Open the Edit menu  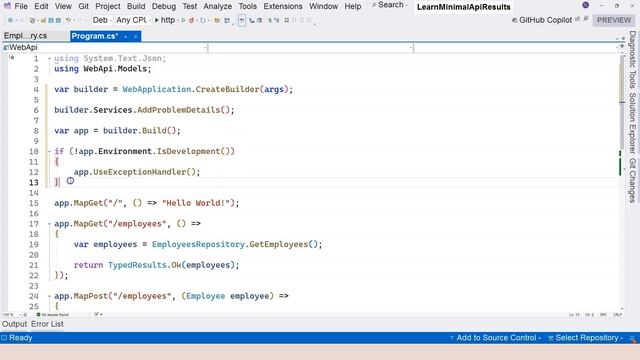(x=41, y=6)
